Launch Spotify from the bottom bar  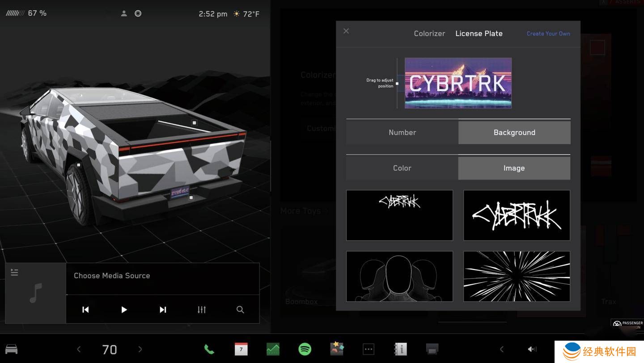(x=305, y=349)
